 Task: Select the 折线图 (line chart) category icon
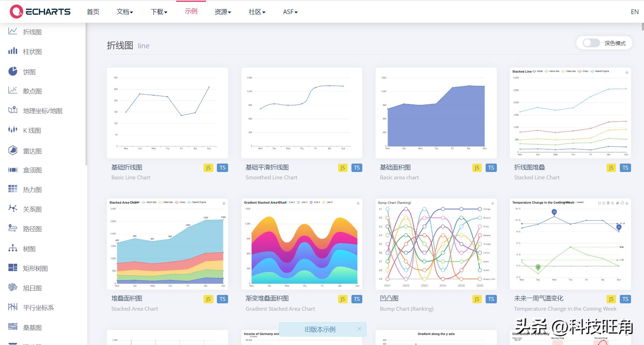point(12,32)
